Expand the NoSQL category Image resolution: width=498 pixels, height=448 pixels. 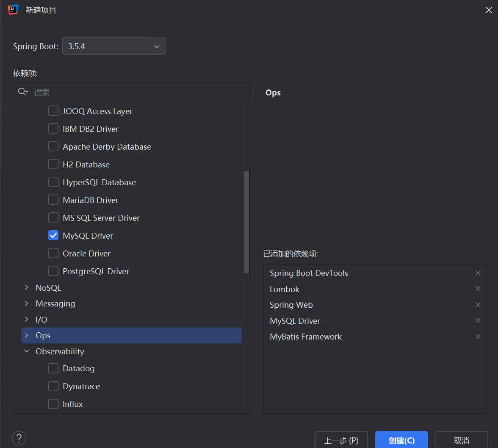[27, 288]
